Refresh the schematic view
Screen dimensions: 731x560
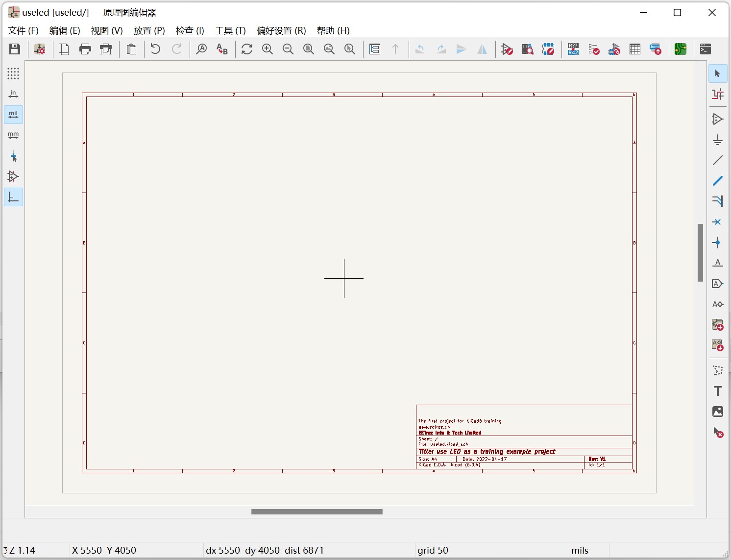(247, 49)
